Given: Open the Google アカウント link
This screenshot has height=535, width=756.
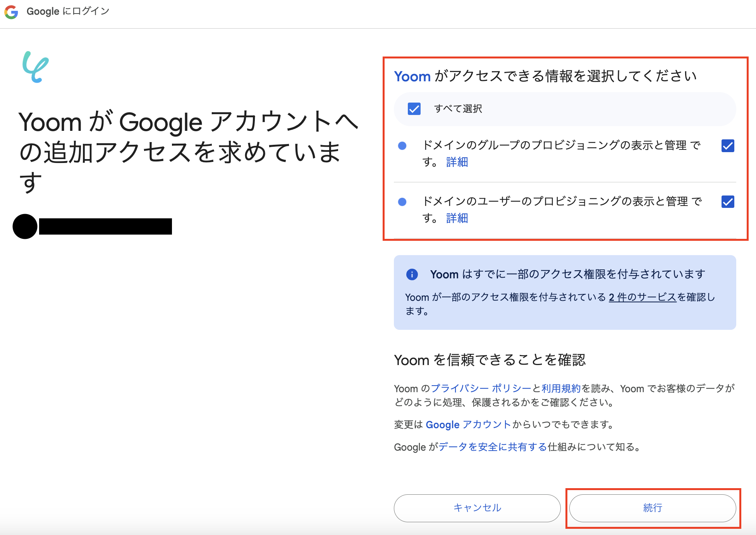Looking at the screenshot, I should pyautogui.click(x=468, y=425).
